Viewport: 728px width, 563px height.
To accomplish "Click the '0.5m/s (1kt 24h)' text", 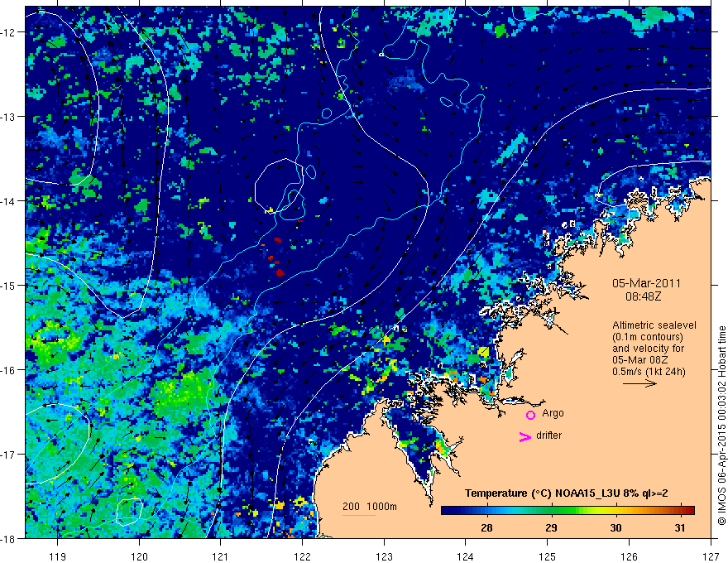I will coord(649,372).
